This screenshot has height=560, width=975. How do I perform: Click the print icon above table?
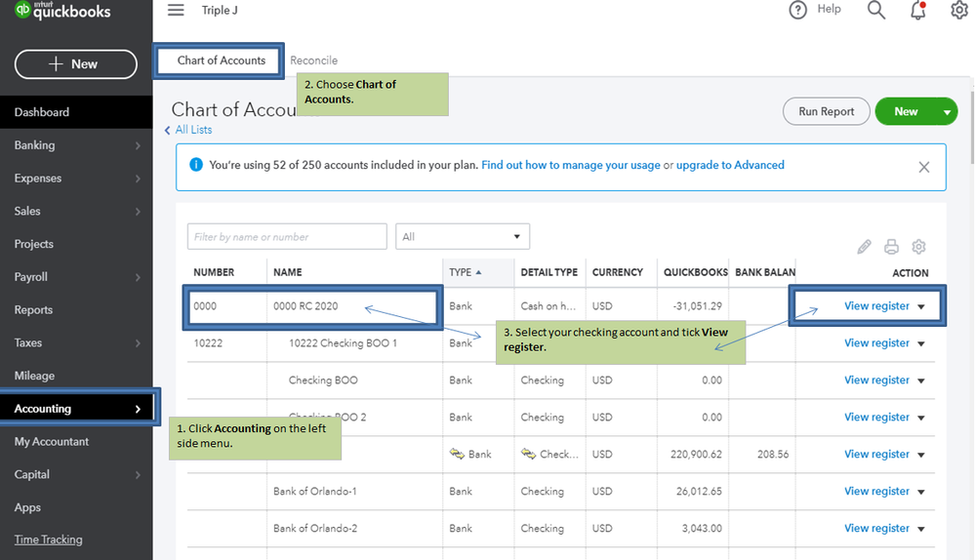tap(891, 247)
